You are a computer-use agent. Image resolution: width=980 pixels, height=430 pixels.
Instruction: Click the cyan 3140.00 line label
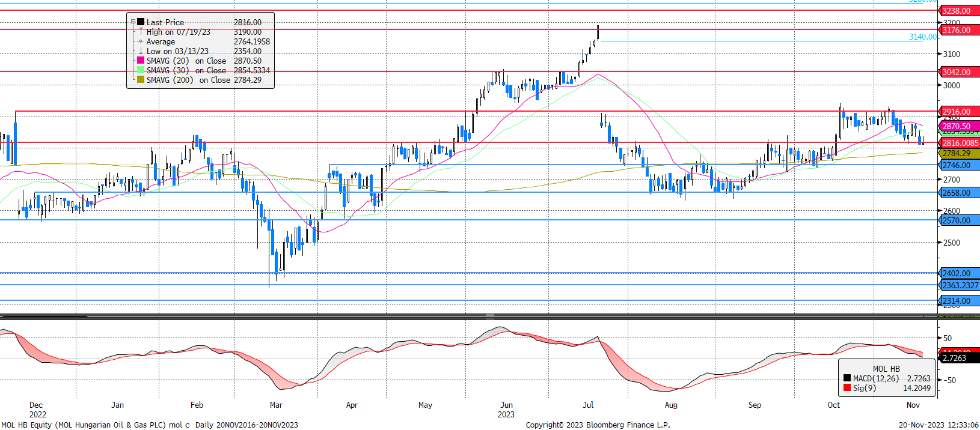pyautogui.click(x=923, y=37)
